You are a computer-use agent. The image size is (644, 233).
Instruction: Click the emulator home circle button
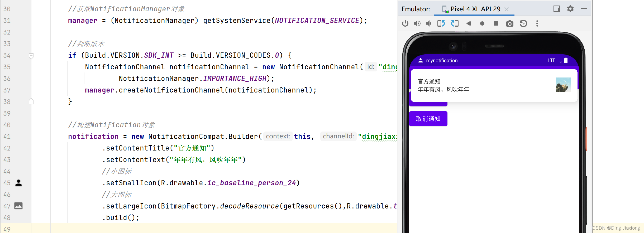(x=482, y=24)
